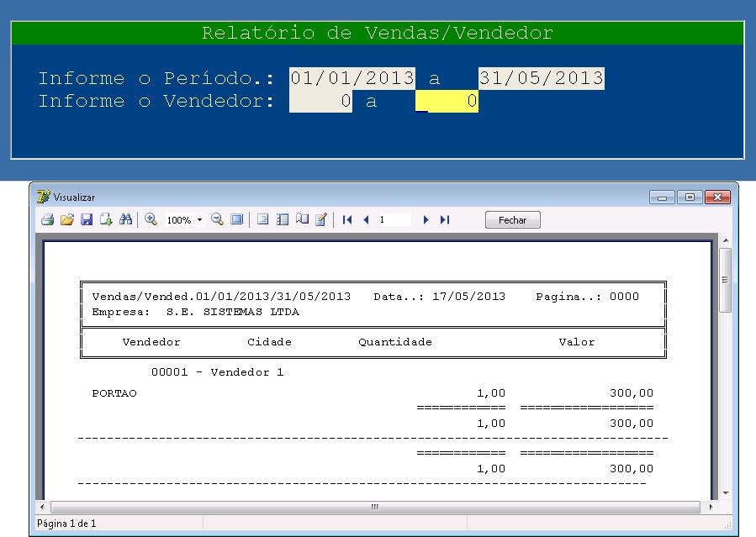Viewport: 756px width, 537px height.
Task: Click the print icon in Visualizar toolbar
Action: [48, 219]
